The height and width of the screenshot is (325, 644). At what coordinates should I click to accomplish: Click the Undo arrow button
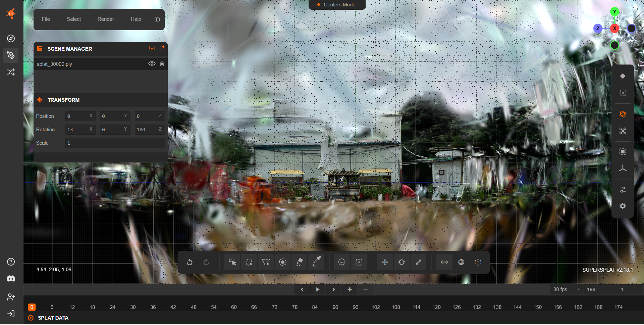(x=190, y=262)
